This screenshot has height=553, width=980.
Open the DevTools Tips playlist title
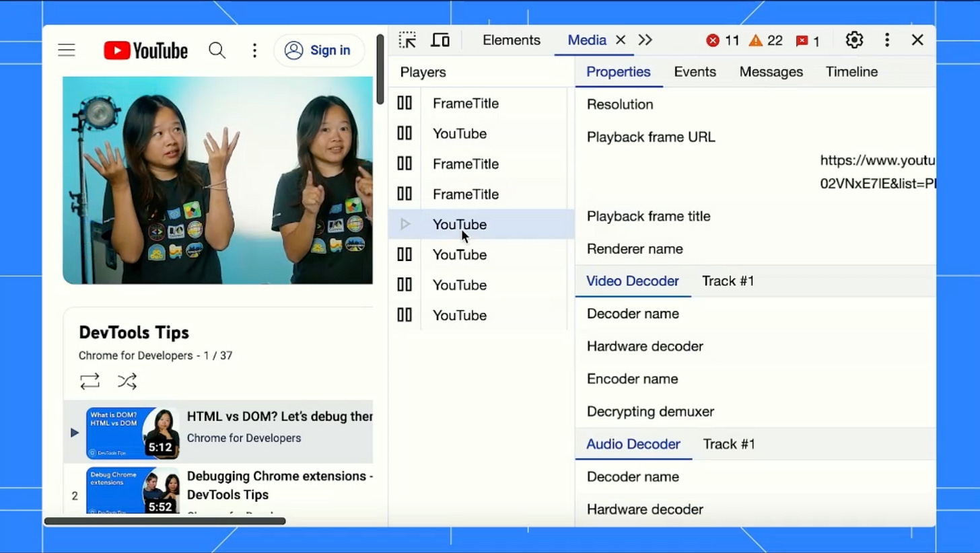[134, 332]
